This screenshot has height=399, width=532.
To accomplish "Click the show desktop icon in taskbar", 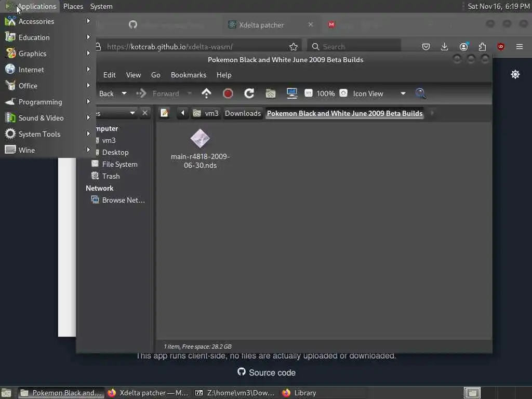I will click(6, 393).
